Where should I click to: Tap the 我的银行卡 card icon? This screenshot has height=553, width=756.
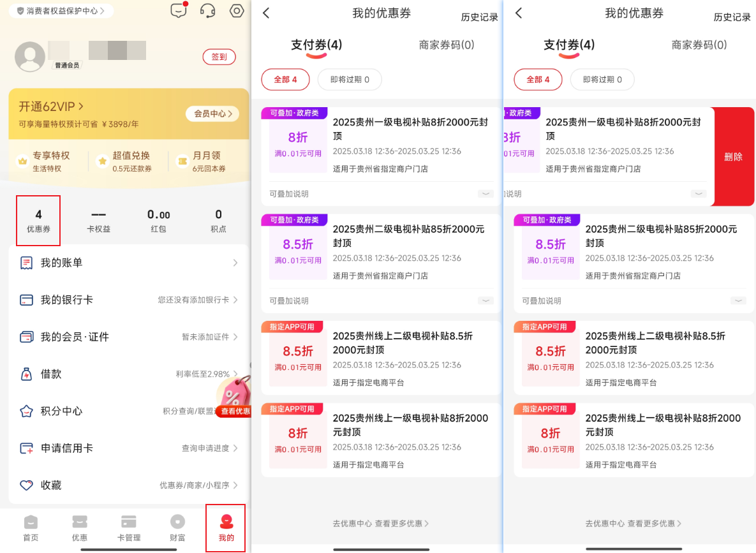coord(27,300)
